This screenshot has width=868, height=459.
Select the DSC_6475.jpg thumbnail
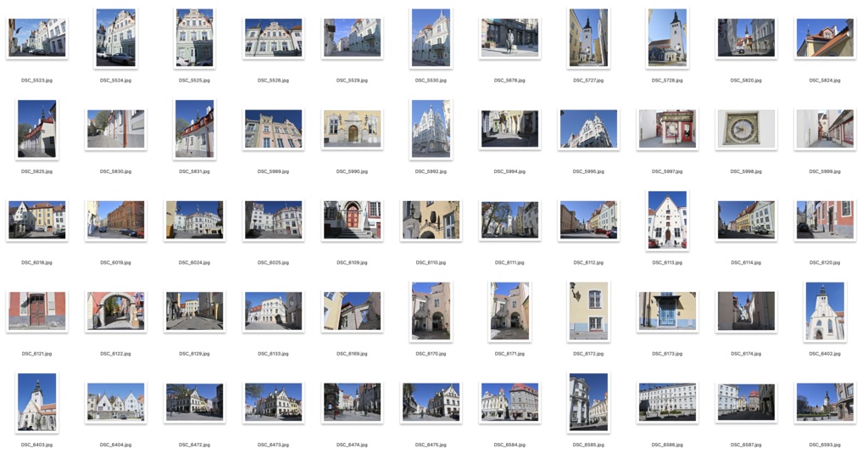tap(431, 402)
